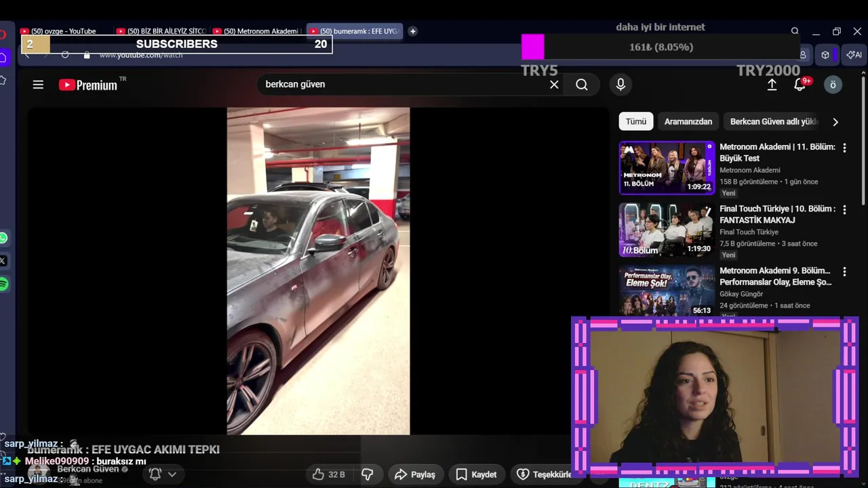Click the magnifier search button

coord(582,85)
